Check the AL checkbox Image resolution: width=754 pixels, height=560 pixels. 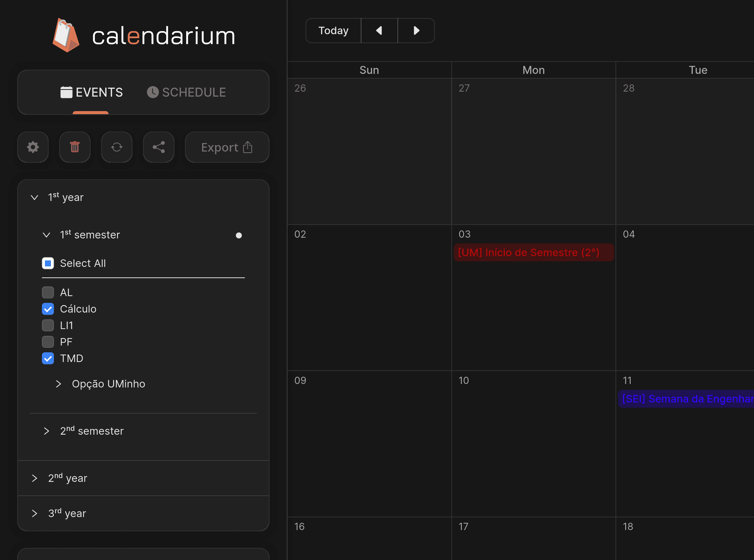(48, 292)
